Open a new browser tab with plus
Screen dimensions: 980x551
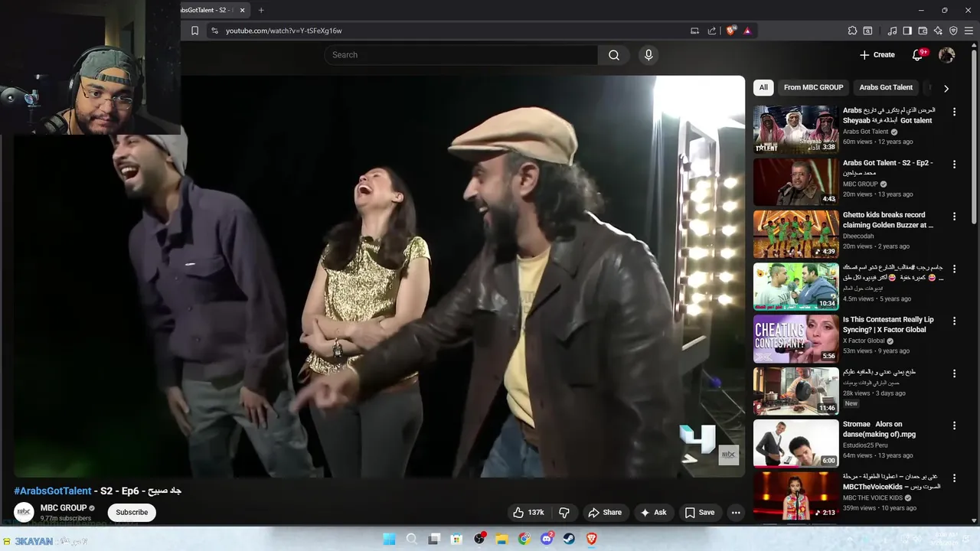[x=261, y=10]
